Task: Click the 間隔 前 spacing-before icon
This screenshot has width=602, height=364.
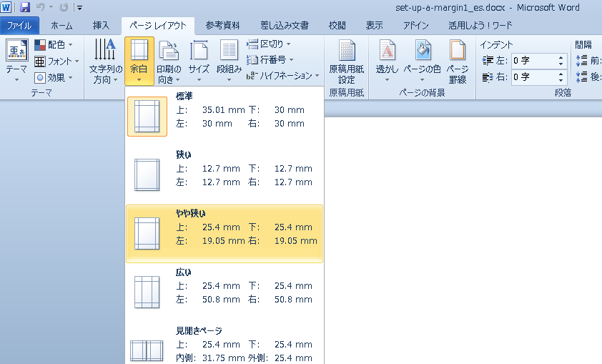Action: pyautogui.click(x=582, y=61)
